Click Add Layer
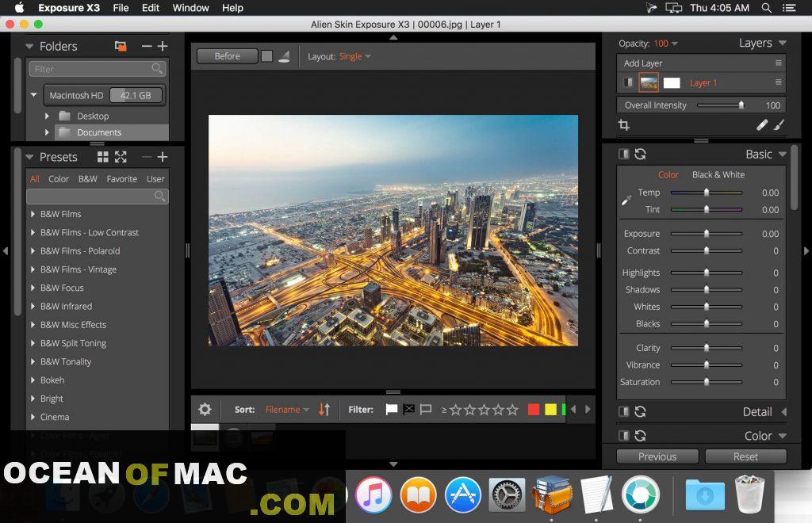The height and width of the screenshot is (523, 812). tap(642, 63)
